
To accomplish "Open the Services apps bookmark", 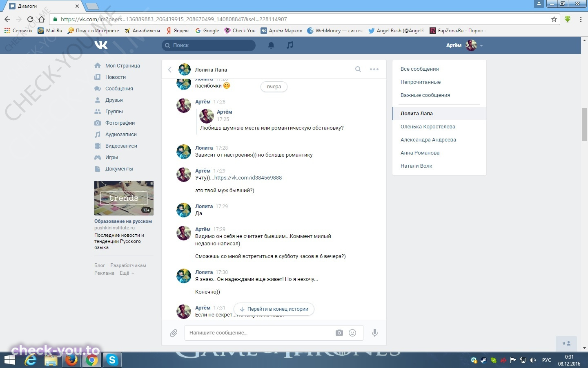I will tap(18, 30).
